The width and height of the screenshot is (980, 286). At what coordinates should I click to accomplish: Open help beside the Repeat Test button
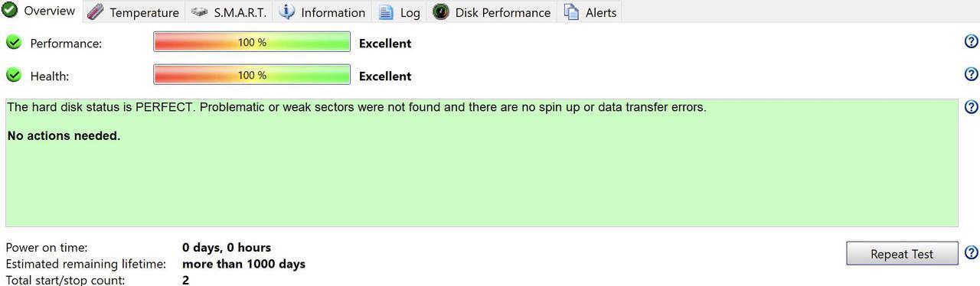pos(972,252)
